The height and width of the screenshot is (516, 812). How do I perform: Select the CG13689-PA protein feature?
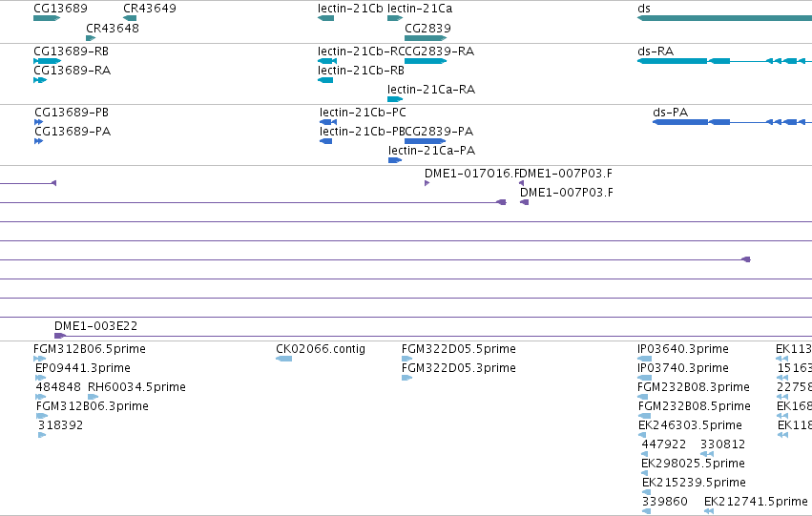point(38,141)
